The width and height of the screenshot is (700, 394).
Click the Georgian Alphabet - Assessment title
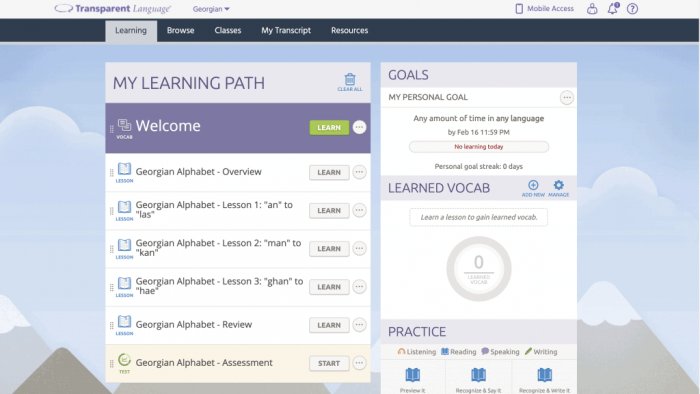(x=204, y=363)
